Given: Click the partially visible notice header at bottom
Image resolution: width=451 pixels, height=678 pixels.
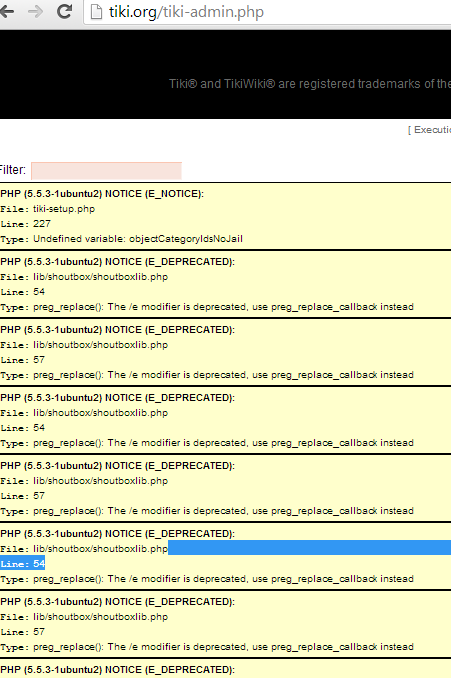Looking at the screenshot, I should pyautogui.click(x=118, y=670).
